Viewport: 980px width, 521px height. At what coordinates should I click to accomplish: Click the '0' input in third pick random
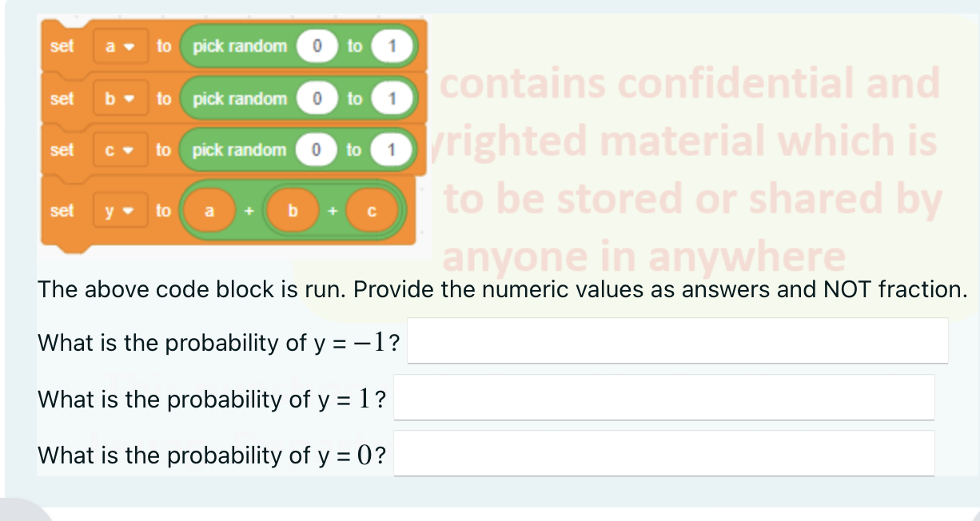pos(317,150)
